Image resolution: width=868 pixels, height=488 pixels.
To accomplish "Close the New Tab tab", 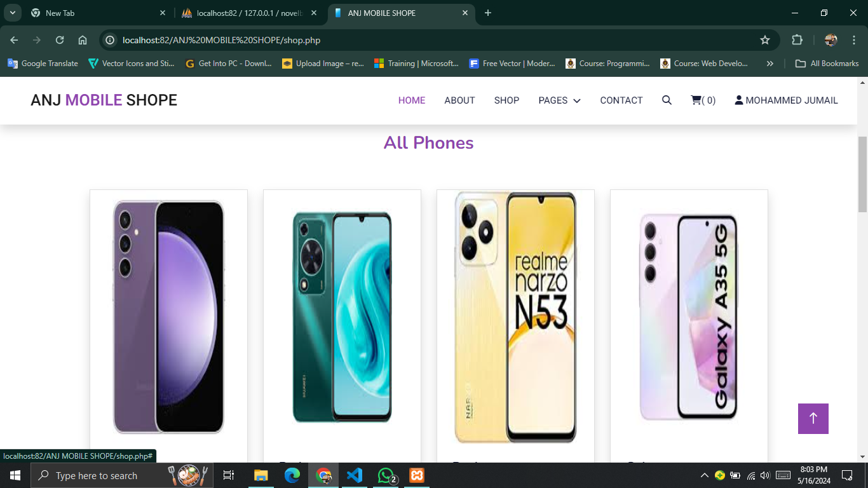I will click(163, 13).
